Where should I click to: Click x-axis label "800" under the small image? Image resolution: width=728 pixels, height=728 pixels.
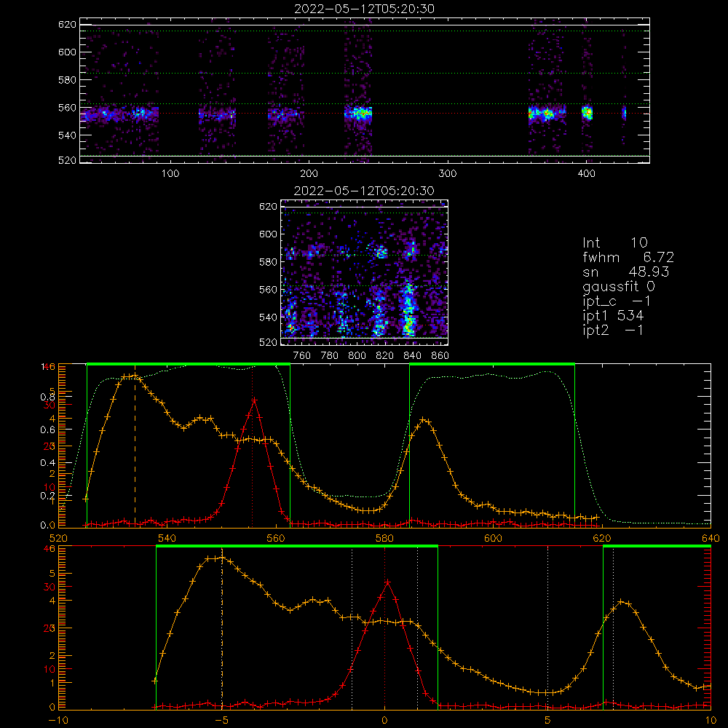pos(357,356)
